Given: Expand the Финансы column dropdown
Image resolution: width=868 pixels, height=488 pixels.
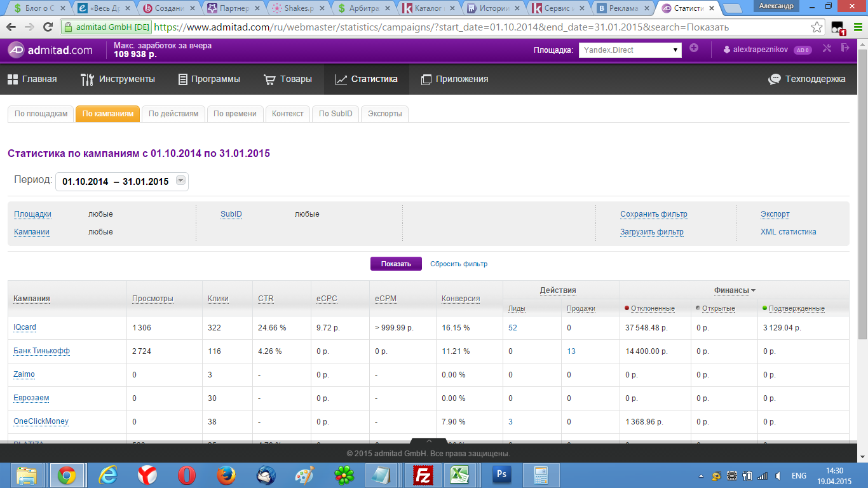Looking at the screenshot, I should click(x=753, y=290).
